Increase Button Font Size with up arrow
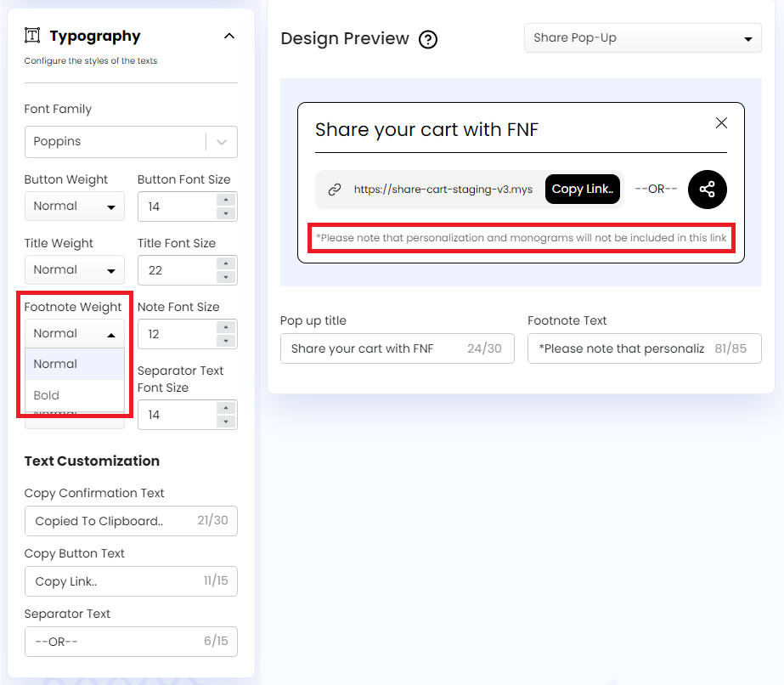784x685 pixels. (225, 201)
